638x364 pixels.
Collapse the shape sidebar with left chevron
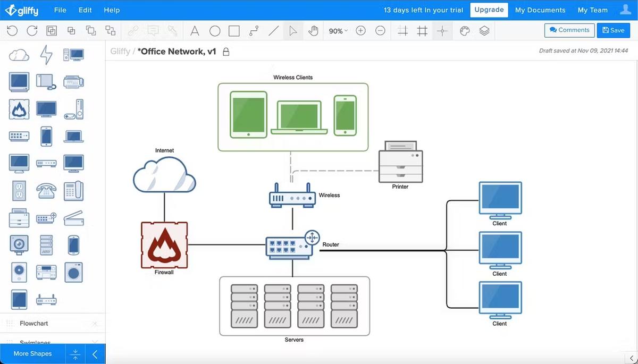point(95,354)
